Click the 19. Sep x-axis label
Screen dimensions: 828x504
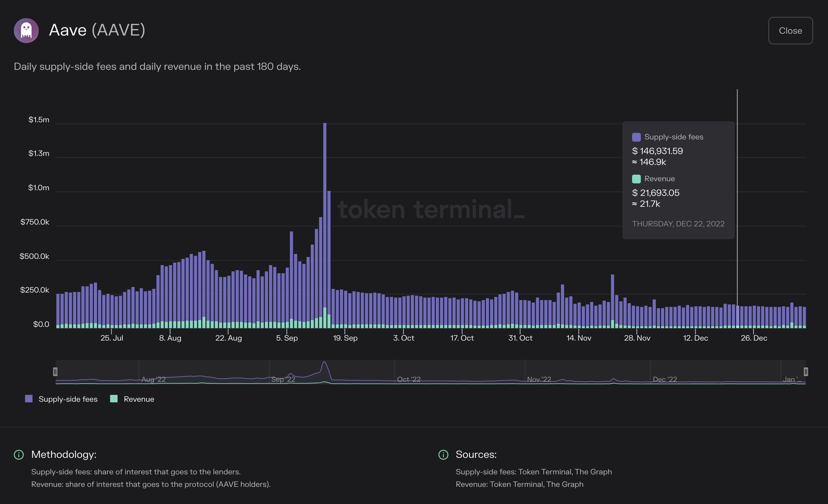pyautogui.click(x=345, y=338)
